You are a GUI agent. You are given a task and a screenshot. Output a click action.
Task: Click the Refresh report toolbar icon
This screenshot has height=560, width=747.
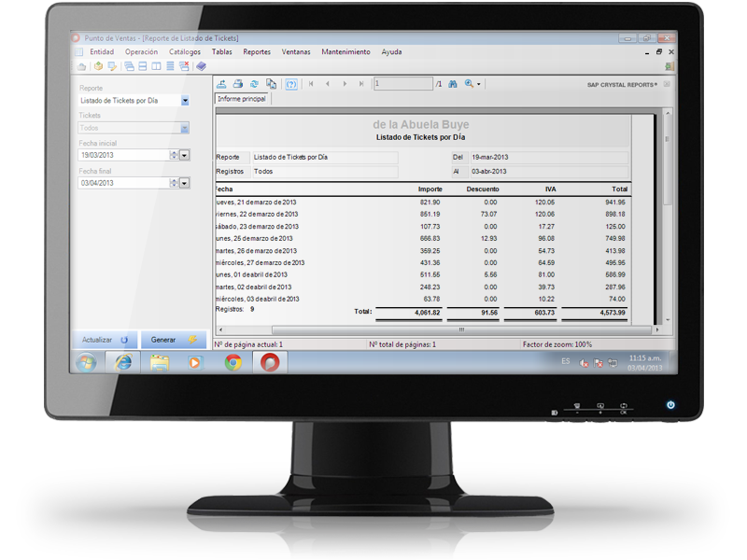coord(255,84)
